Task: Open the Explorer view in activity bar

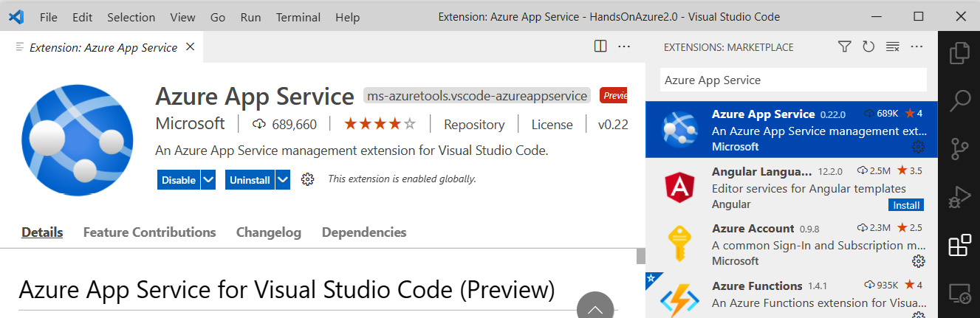Action: click(959, 54)
